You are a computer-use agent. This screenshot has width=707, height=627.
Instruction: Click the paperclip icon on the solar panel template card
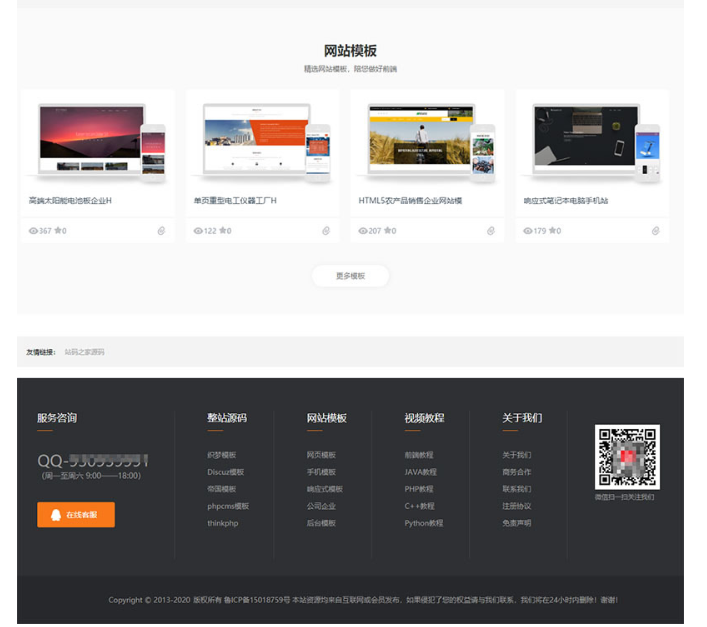pyautogui.click(x=161, y=231)
